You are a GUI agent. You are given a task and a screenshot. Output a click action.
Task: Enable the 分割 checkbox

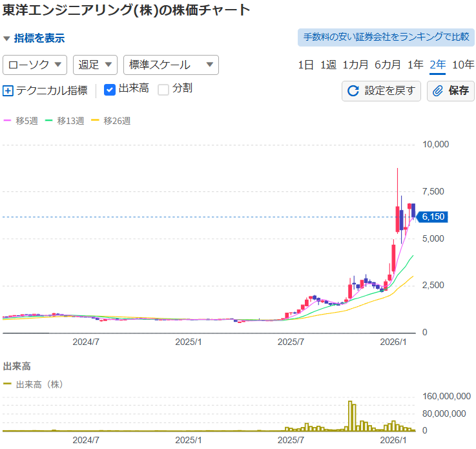point(163,89)
